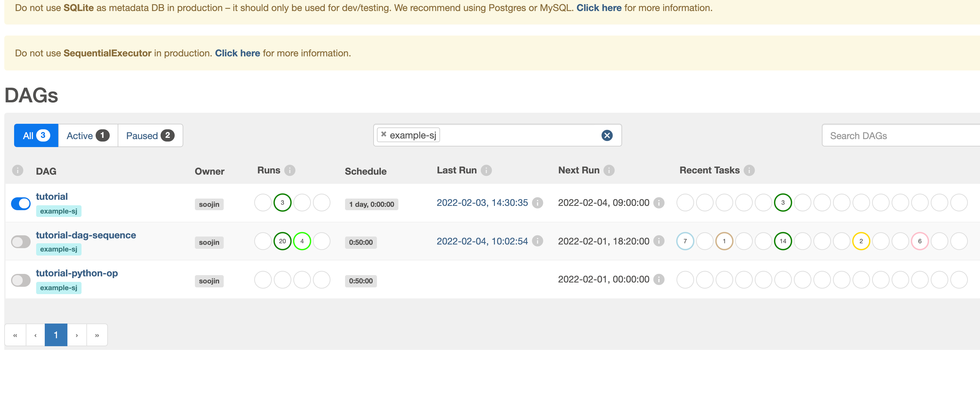The image size is (980, 413).
Task: Click the green 14 success tasks circle
Action: tap(783, 241)
